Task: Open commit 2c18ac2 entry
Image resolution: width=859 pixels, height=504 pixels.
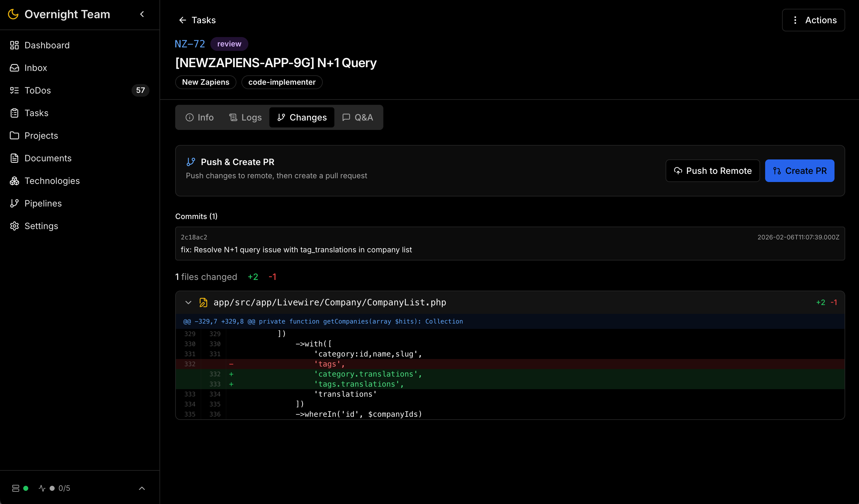Action: pos(510,244)
